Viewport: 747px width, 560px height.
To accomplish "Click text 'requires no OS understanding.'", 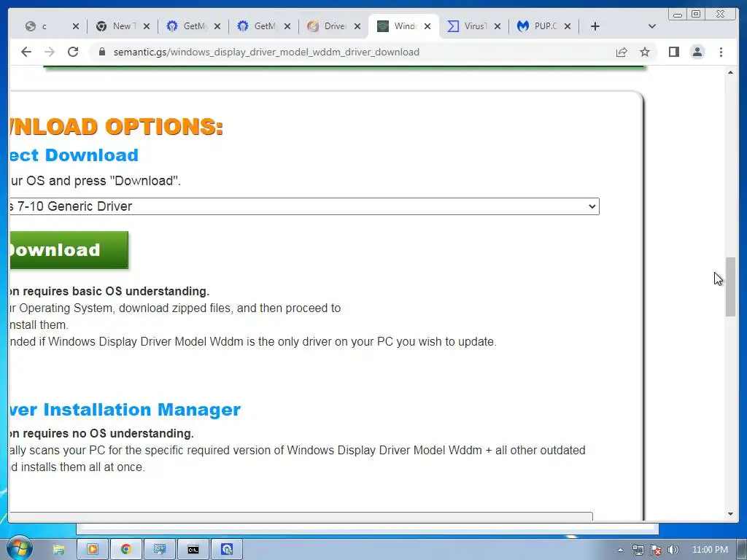I will (x=108, y=434).
